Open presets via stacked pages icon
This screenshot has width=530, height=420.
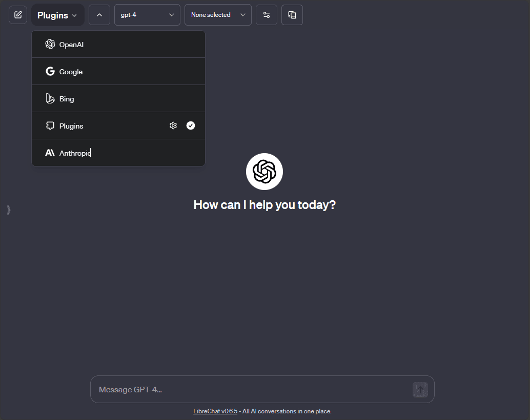(x=292, y=15)
